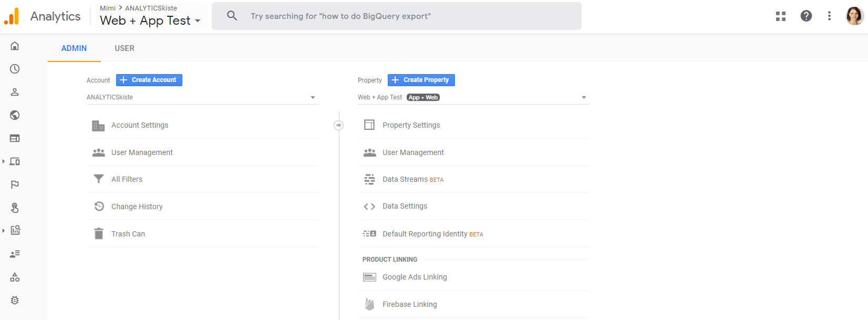Open the globe icon in sidebar

[15, 115]
